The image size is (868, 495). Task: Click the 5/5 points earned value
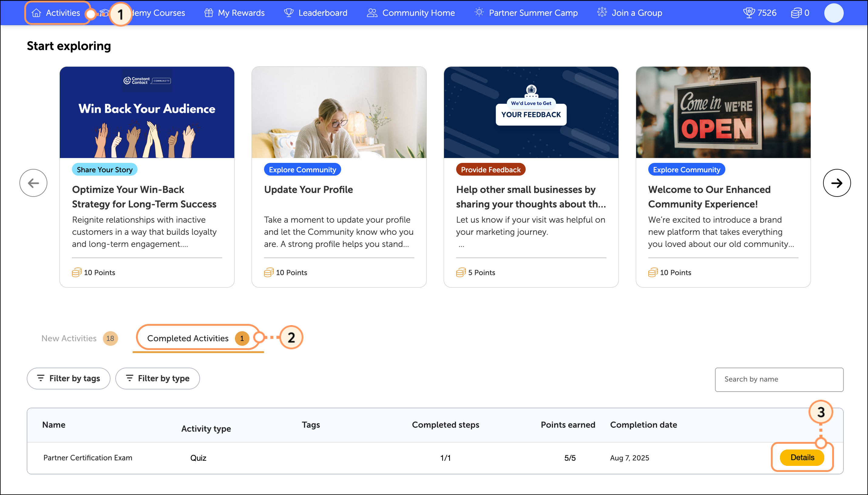coord(570,458)
